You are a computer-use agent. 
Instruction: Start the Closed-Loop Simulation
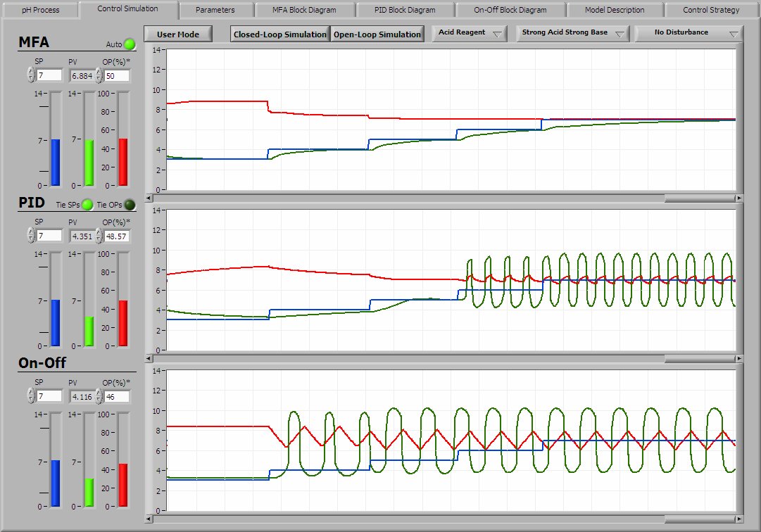tap(280, 34)
